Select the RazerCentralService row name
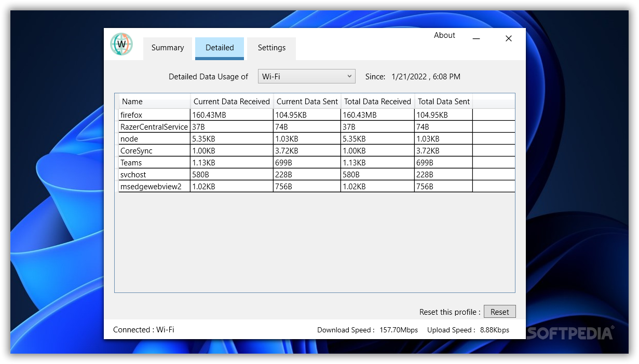 pos(154,127)
